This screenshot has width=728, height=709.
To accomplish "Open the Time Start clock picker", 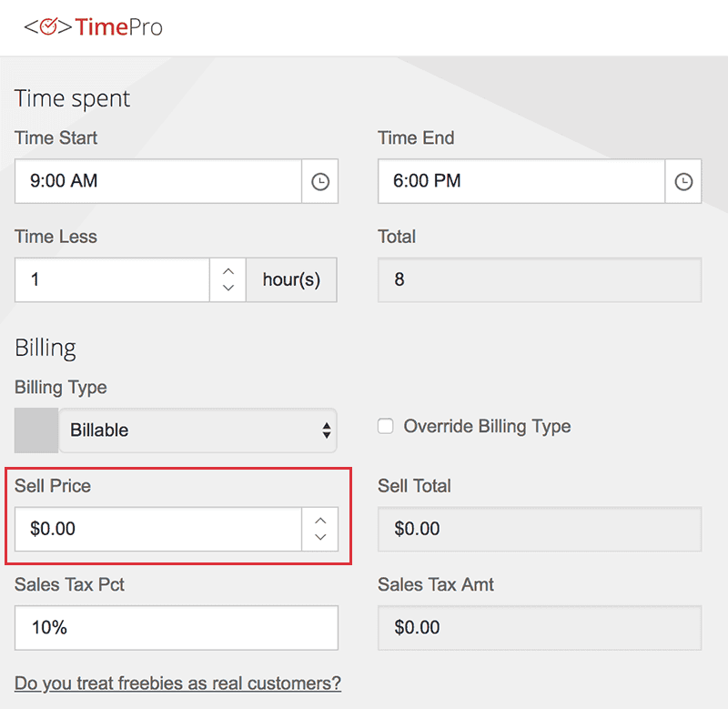I will 319,182.
